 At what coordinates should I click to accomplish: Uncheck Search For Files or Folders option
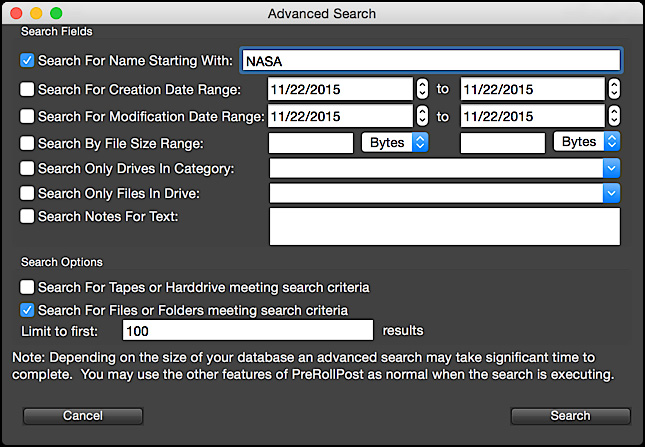pyautogui.click(x=27, y=310)
